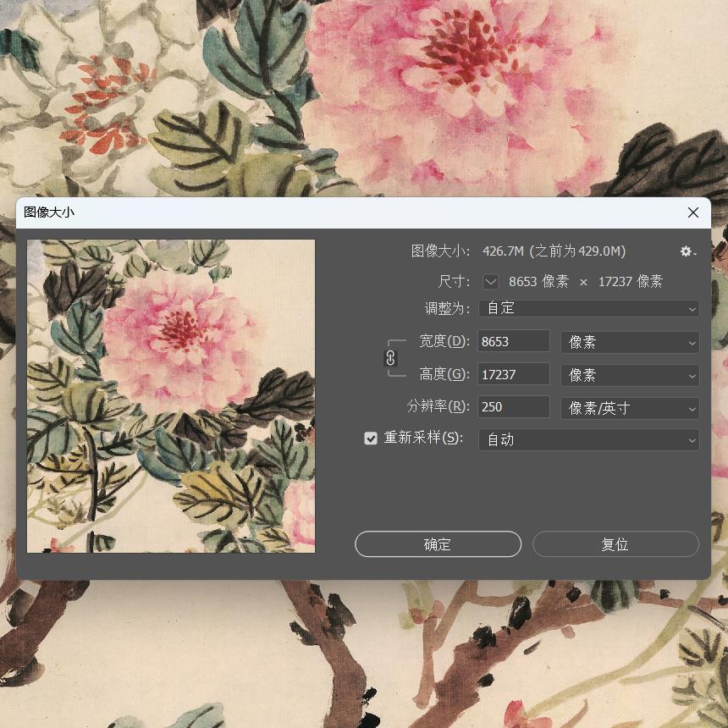Click the 图像大小 dialog title text

coord(49,212)
